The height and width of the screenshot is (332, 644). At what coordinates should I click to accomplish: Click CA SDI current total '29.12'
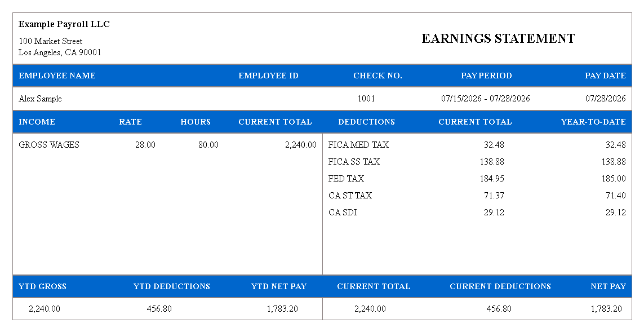pos(494,213)
